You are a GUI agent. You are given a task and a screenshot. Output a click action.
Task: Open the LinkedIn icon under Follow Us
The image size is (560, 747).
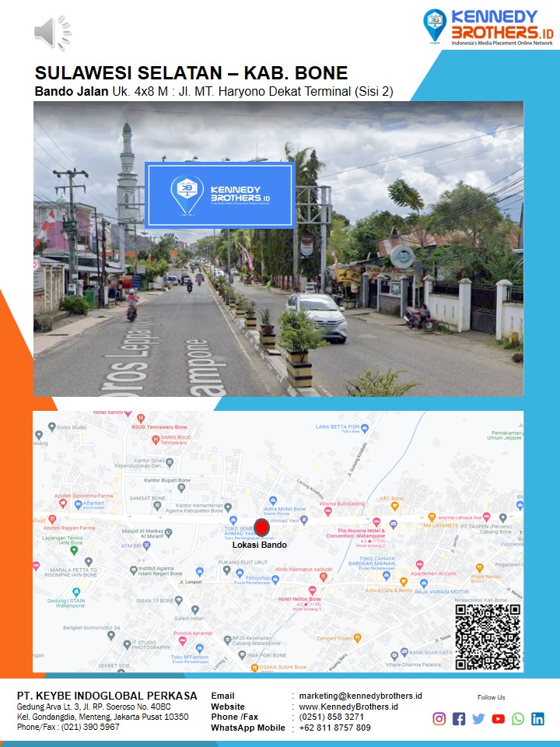537,718
